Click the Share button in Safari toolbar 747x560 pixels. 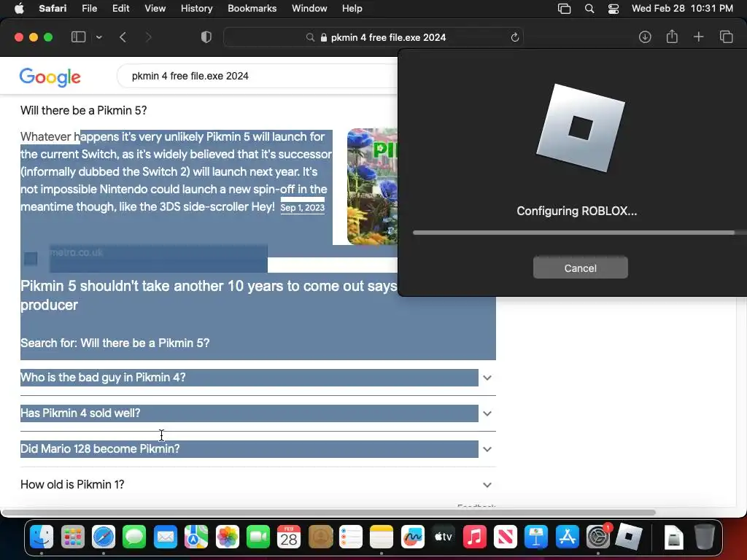(x=672, y=36)
